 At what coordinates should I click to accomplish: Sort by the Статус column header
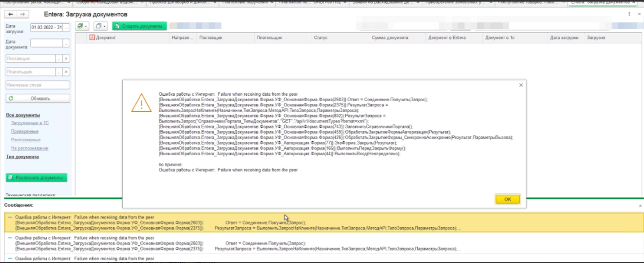pos(340,38)
